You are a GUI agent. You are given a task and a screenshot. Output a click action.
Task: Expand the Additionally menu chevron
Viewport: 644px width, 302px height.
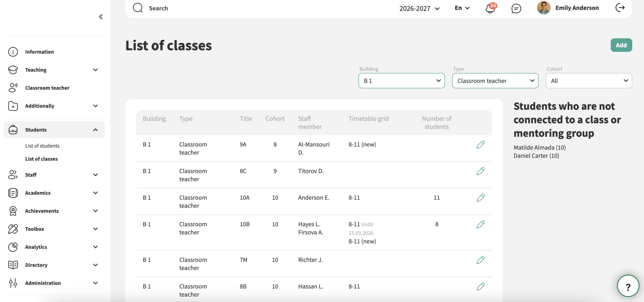pyautogui.click(x=95, y=106)
